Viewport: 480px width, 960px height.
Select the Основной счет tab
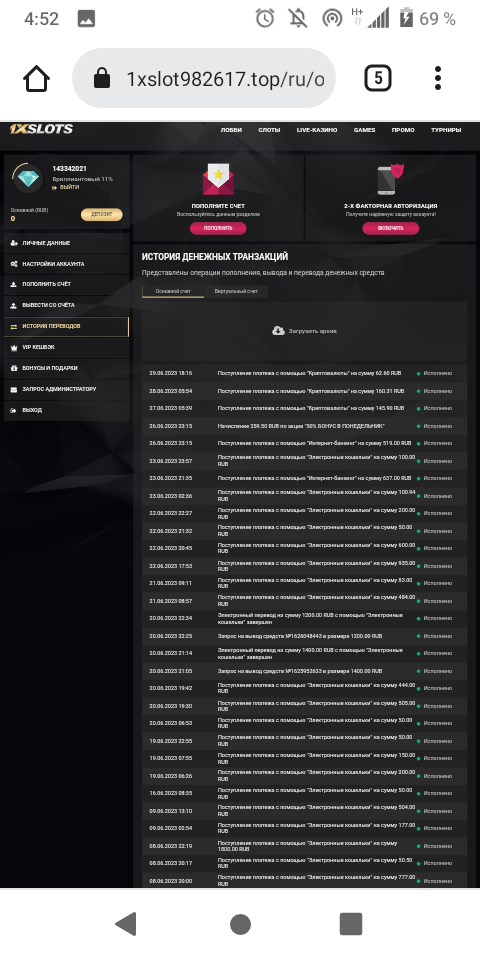(x=173, y=291)
